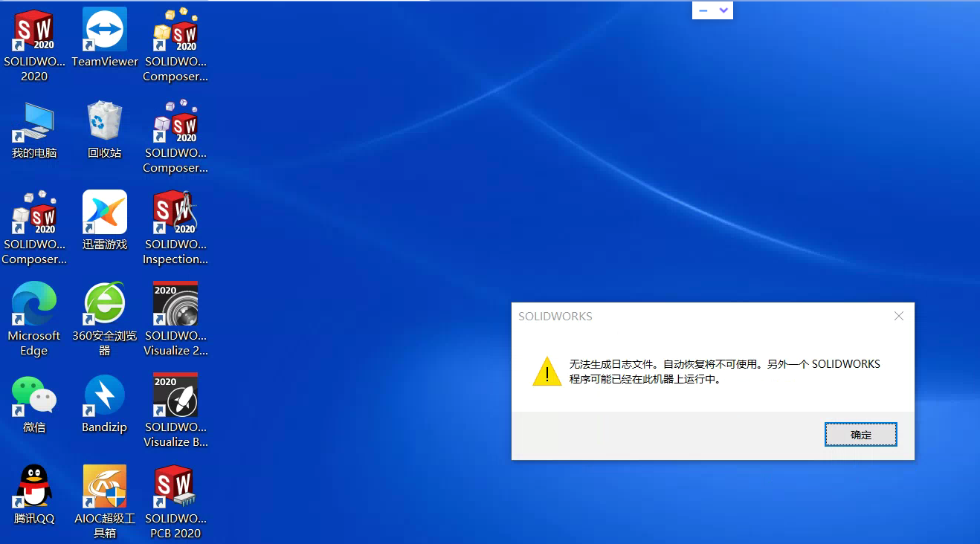
Task: Click the SOLIDWORKS dialog title text
Action: 555,316
